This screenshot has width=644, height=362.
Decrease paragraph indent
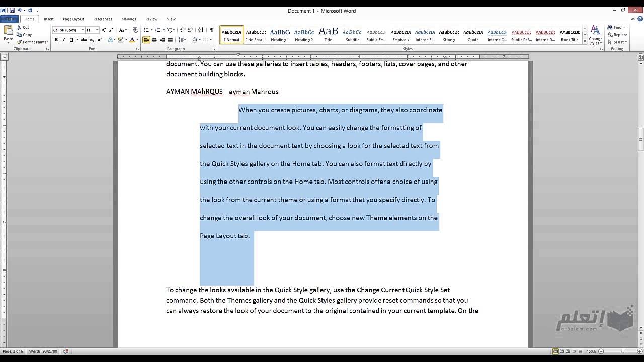point(183,30)
